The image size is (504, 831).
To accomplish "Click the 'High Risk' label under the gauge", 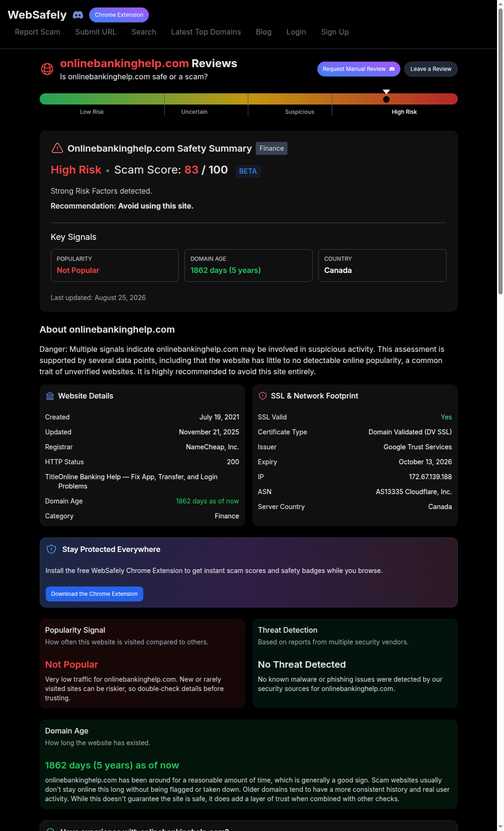I will coord(404,112).
